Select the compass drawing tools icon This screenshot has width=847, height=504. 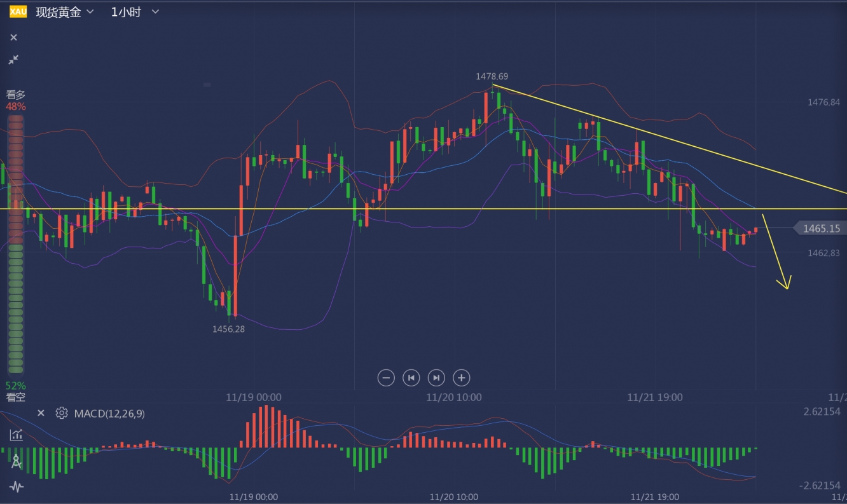point(16,462)
